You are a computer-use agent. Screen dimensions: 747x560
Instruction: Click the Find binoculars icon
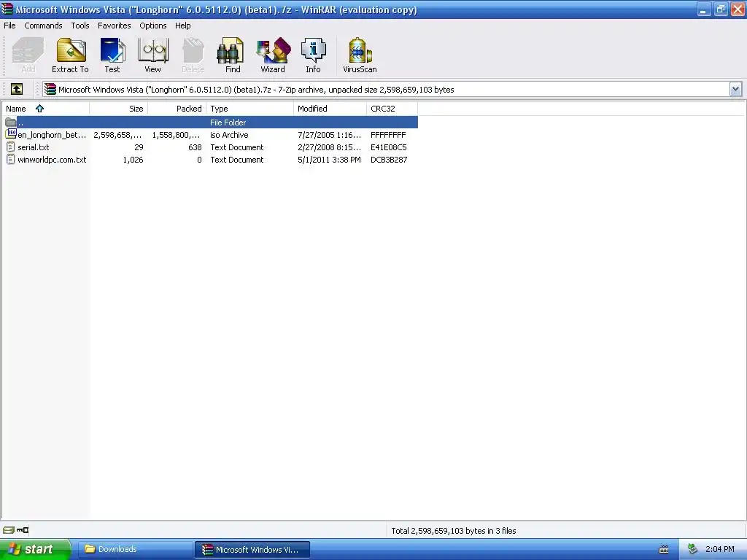(x=230, y=50)
